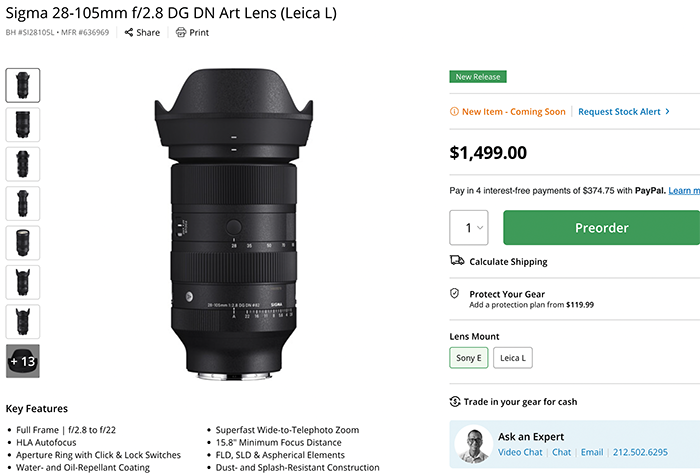Select the Leica L lens mount
This screenshot has width=700, height=474.
click(x=514, y=357)
